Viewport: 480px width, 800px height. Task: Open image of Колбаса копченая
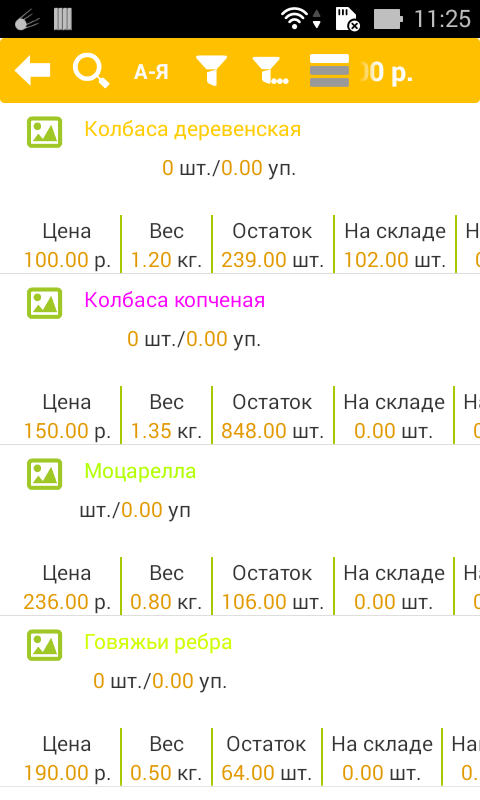coord(44,303)
